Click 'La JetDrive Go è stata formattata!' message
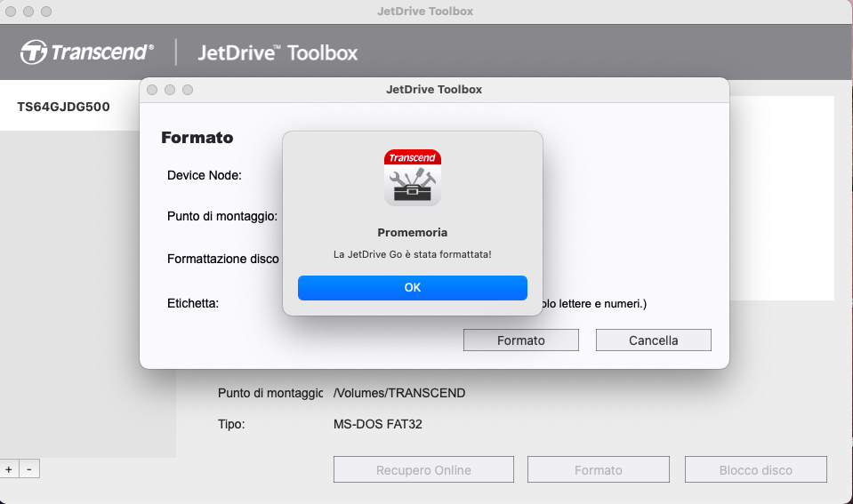This screenshot has height=504, width=853. (x=413, y=254)
